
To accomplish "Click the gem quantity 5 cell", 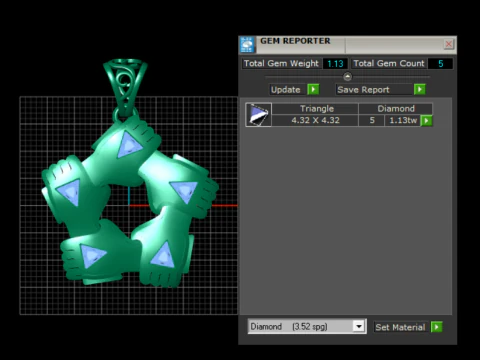I will [x=372, y=120].
